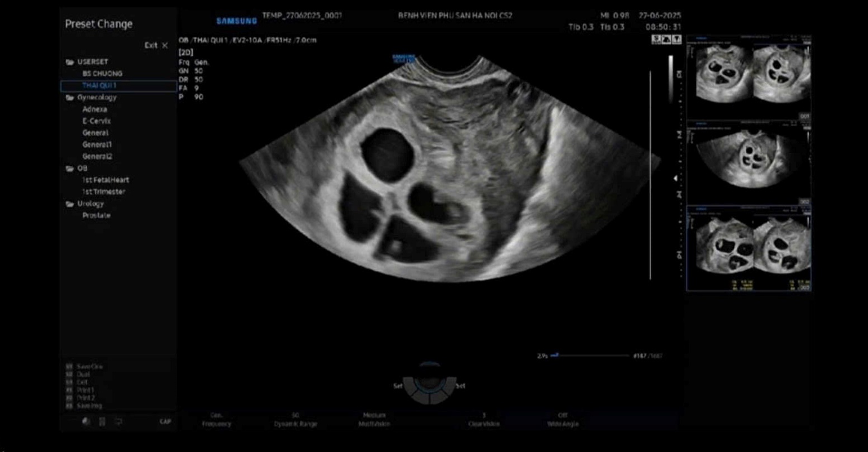Open the middle single-image thumbnail
Screen dimensions: 868x452
coord(749,162)
